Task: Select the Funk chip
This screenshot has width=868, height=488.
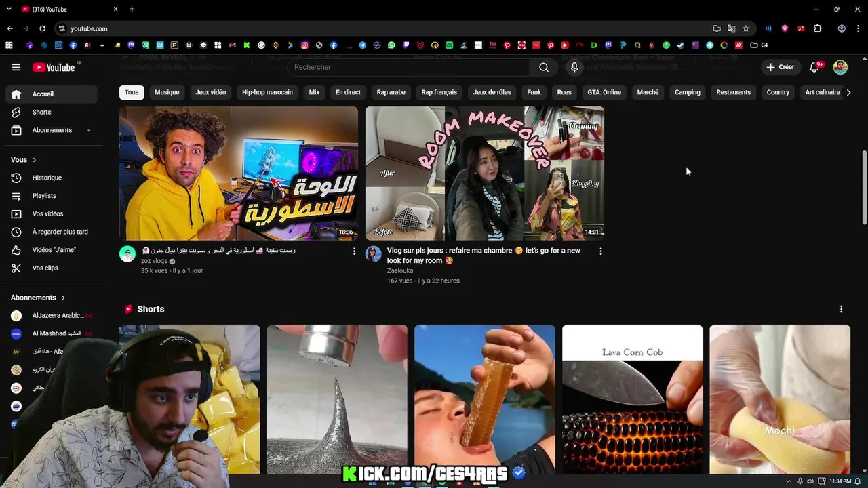Action: 534,92
